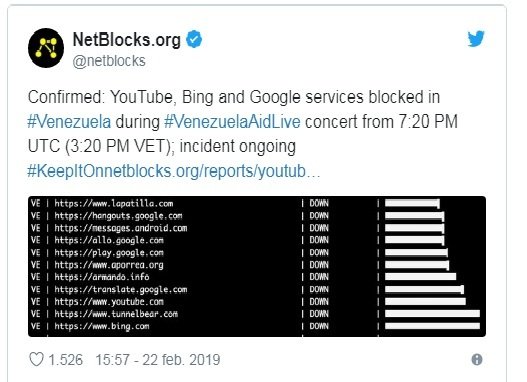
Task: Click the bar next to www.tunnelbear.com
Action: click(x=432, y=314)
